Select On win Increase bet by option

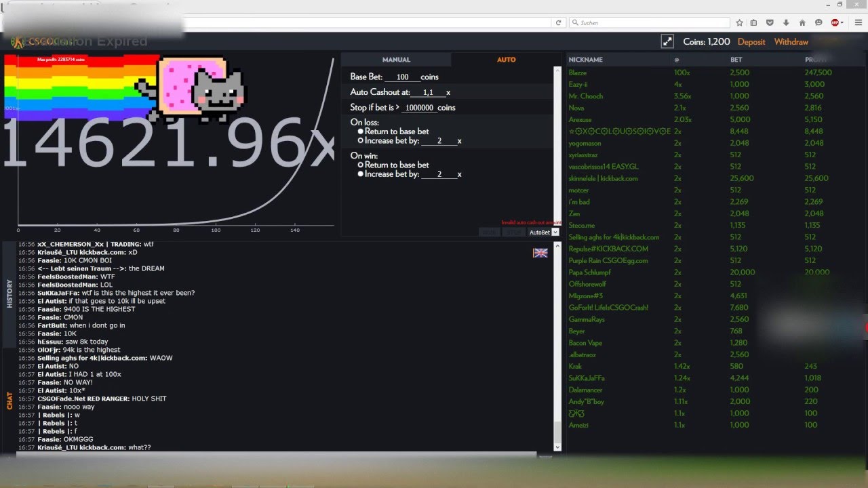361,174
